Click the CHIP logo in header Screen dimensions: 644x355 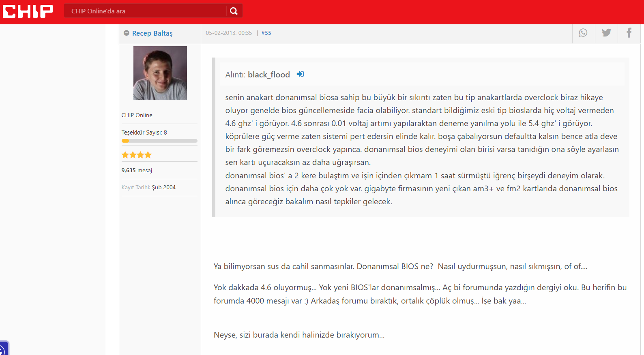coord(28,11)
